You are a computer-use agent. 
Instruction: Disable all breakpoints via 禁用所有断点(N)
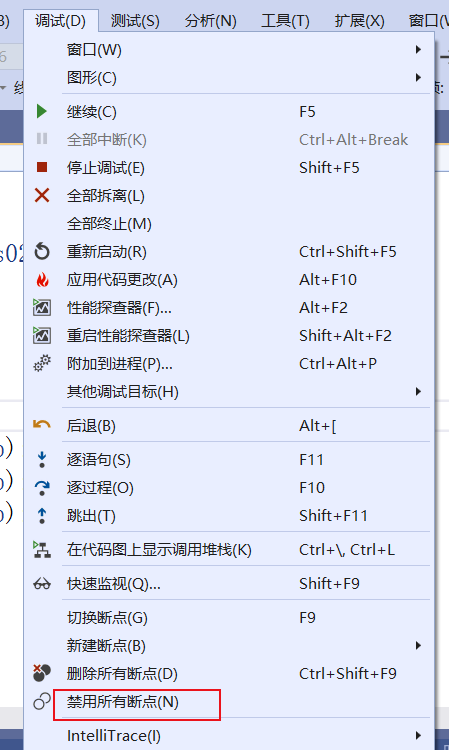tap(229, 702)
